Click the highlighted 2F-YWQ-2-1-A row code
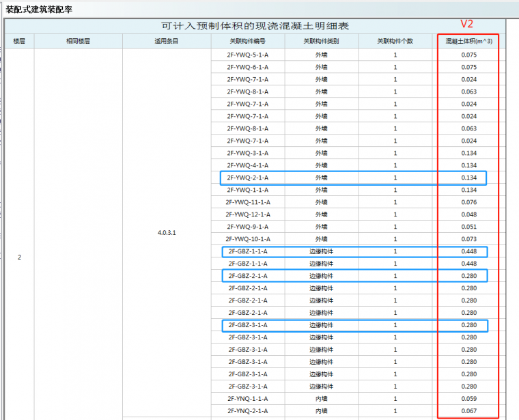Viewport: 519px width, 420px height. (x=248, y=178)
